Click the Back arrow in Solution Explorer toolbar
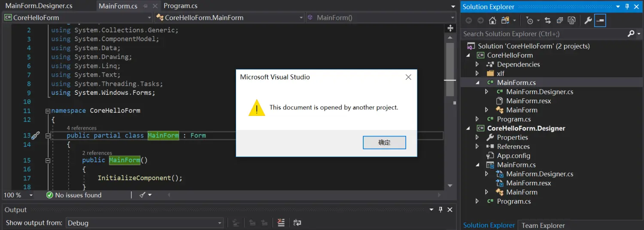 [468, 20]
